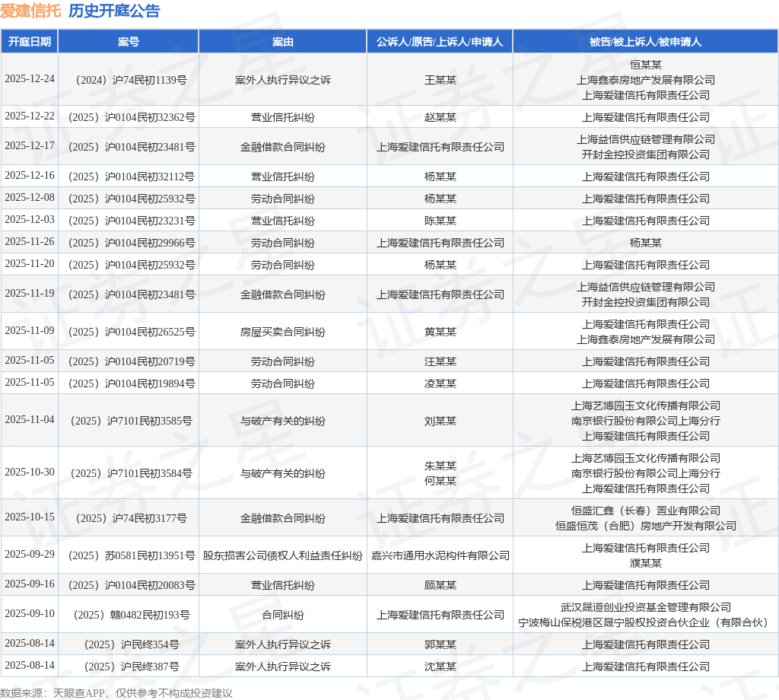This screenshot has height=700, width=779.
Task: Click 合同纠纷 case cause
Action: (283, 615)
